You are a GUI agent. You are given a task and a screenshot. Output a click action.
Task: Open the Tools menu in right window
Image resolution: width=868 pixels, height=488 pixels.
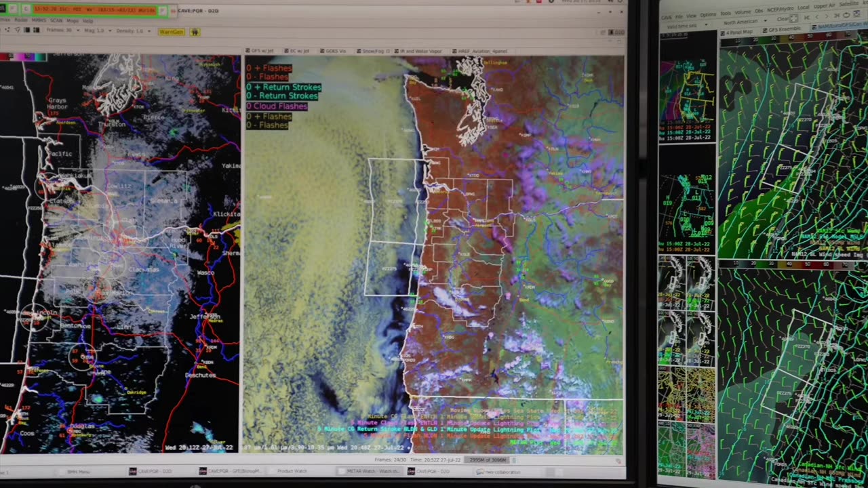tap(726, 14)
